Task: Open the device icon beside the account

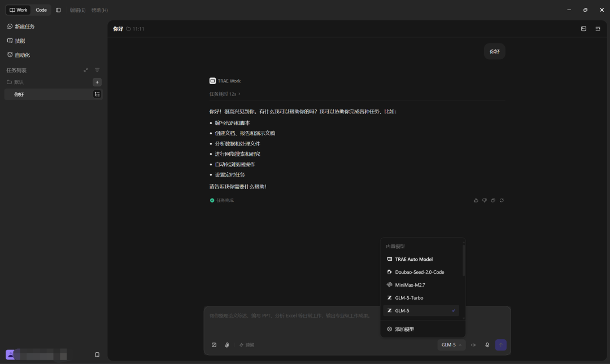Action: pyautogui.click(x=97, y=354)
